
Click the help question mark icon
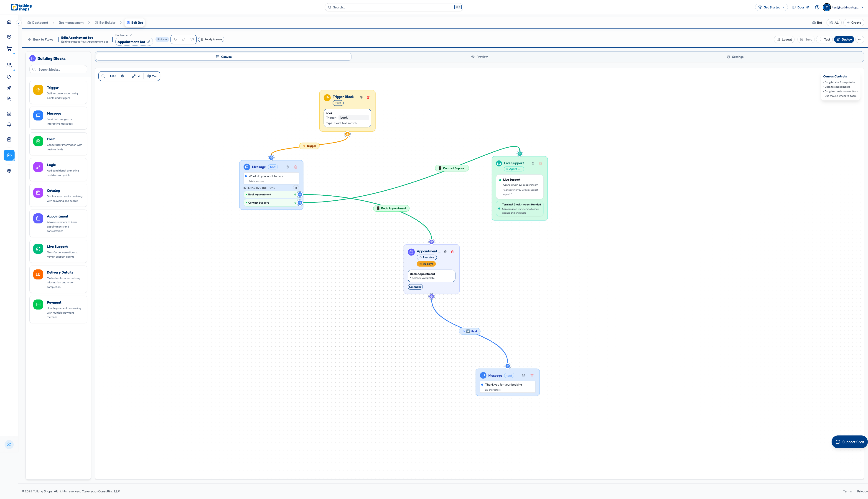click(x=817, y=7)
